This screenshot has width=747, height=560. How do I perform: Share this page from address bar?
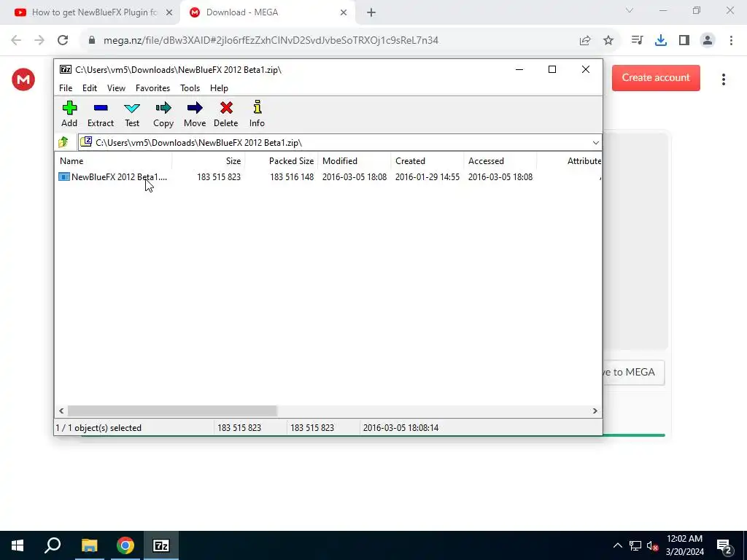[x=585, y=40]
